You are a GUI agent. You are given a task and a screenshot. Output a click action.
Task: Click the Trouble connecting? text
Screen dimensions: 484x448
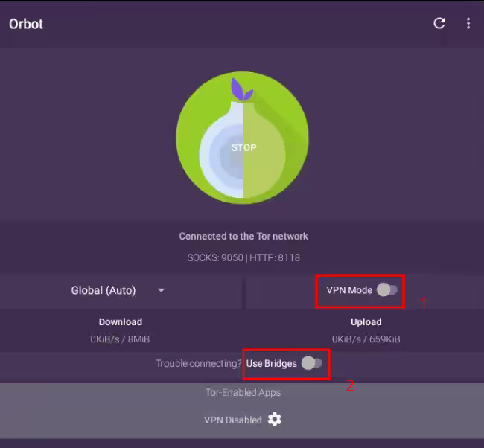(x=199, y=363)
